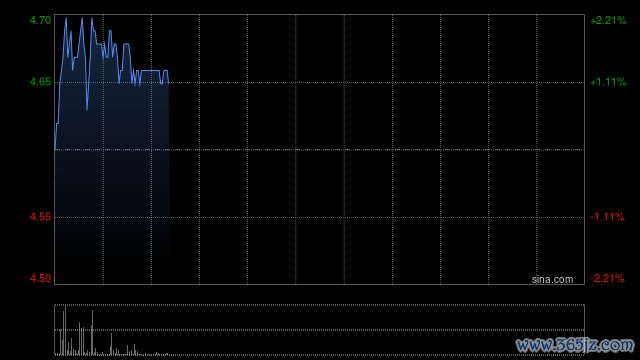Screen dimensions: 640x360
Task: Click the 4.70 price axis label
Action: (x=40, y=20)
